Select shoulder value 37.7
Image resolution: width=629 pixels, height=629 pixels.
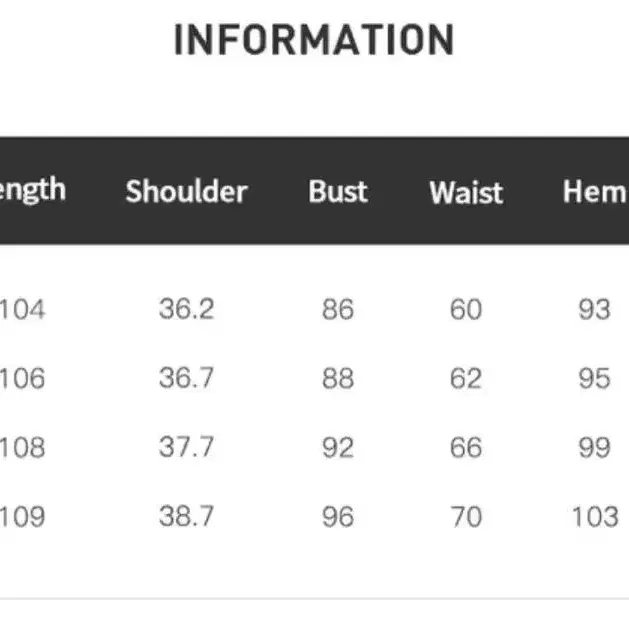(x=186, y=447)
